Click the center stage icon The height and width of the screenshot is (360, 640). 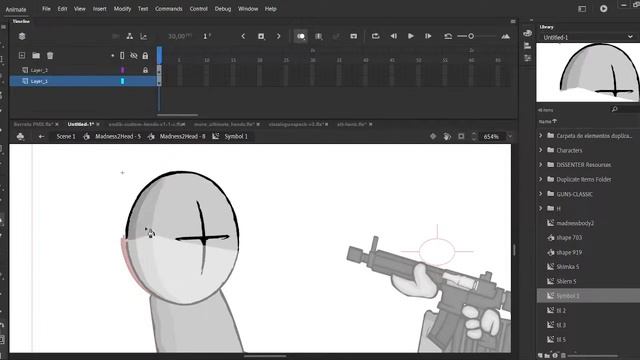433,136
